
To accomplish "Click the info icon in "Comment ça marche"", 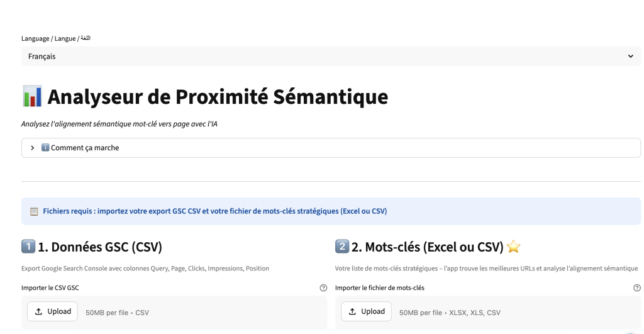I will (x=45, y=148).
